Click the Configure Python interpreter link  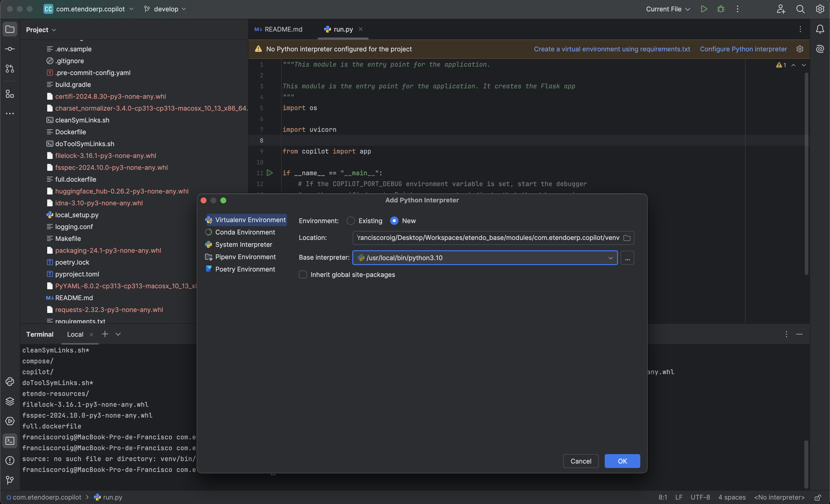[743, 49]
